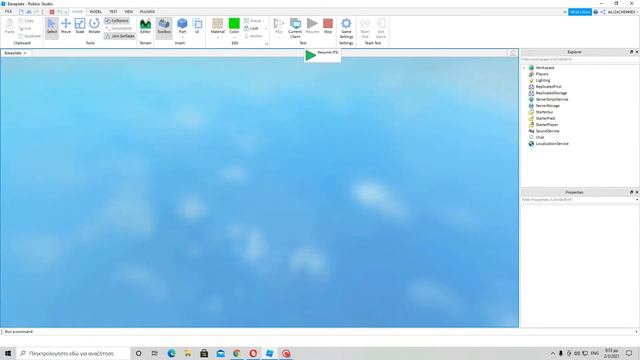Viewport: 640px width, 360px height.
Task: Open the help question mark icon
Action: coord(596,12)
